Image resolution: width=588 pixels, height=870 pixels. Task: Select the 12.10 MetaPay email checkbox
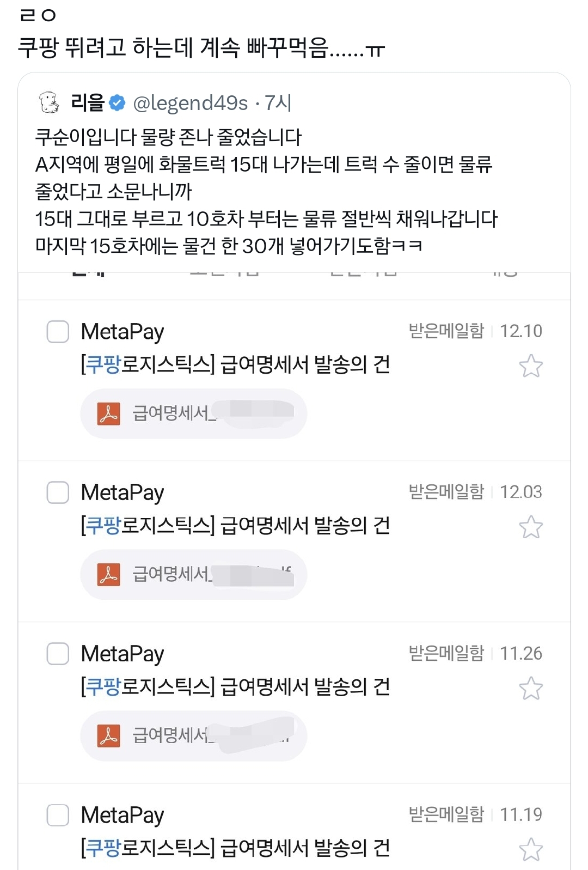[x=58, y=331]
